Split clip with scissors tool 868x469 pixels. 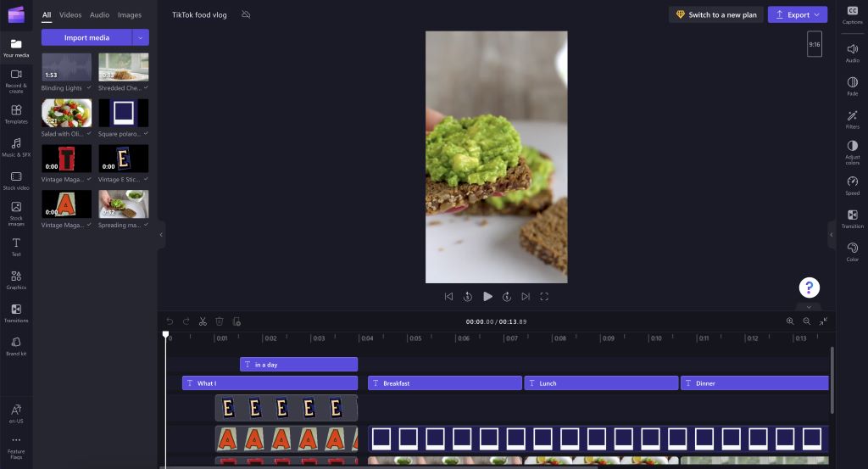(203, 321)
